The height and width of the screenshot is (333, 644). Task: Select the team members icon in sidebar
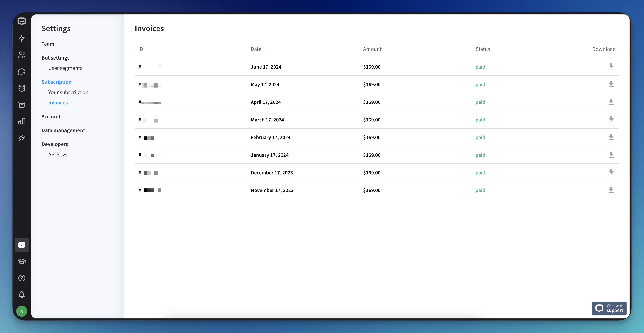tap(22, 55)
